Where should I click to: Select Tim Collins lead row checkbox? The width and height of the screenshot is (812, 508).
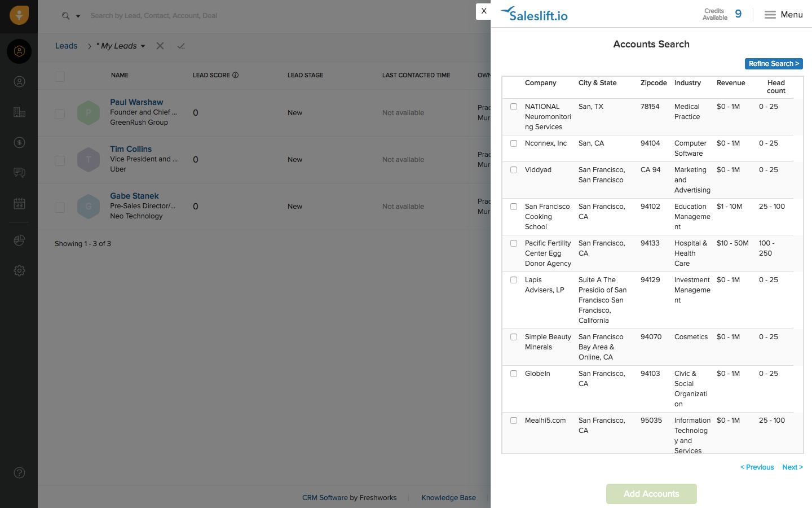(x=60, y=161)
